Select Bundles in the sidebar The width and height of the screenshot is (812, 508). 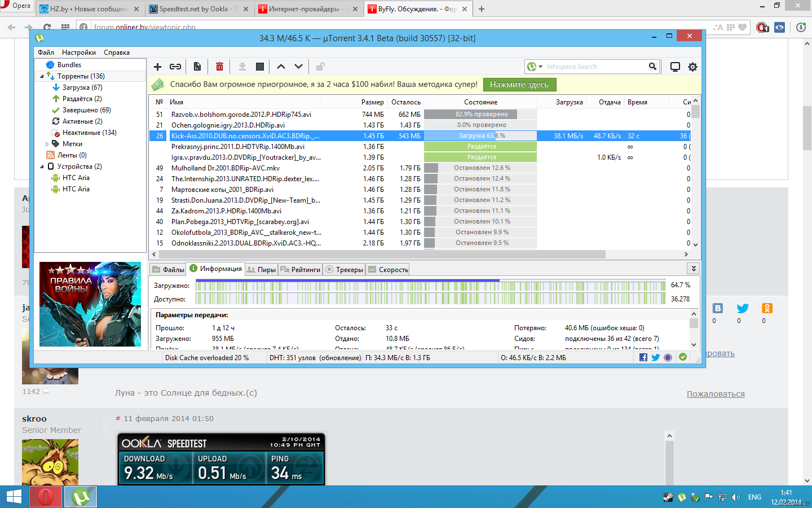69,65
